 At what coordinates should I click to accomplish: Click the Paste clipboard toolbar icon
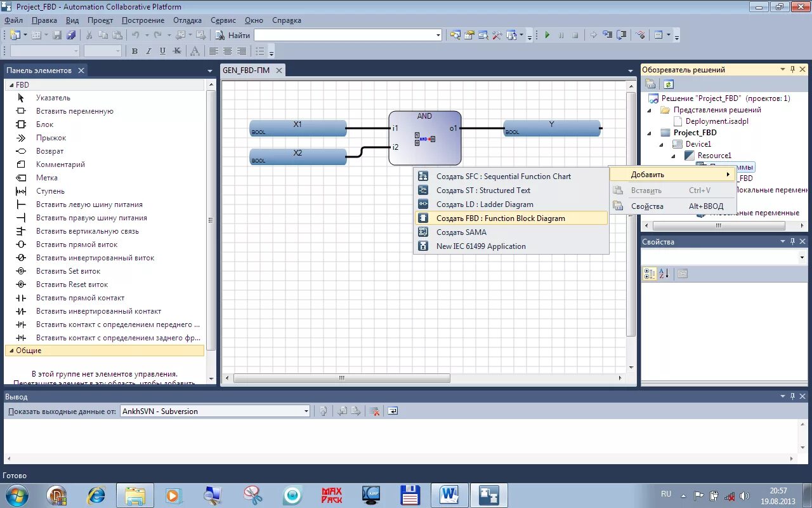117,36
